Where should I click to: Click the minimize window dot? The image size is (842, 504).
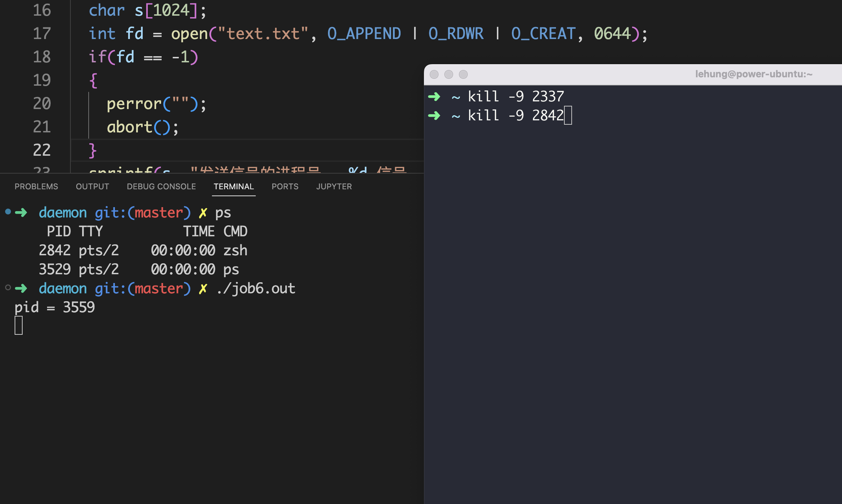[449, 74]
